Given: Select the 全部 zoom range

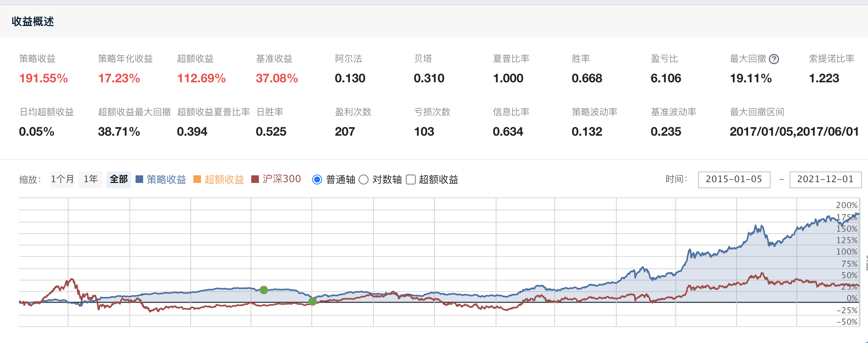Looking at the screenshot, I should (x=119, y=180).
